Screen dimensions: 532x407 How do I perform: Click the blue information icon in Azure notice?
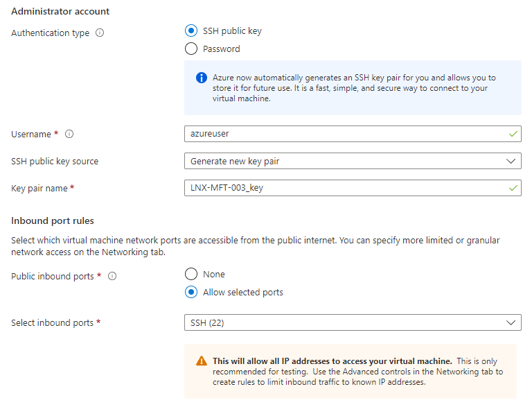[201, 78]
